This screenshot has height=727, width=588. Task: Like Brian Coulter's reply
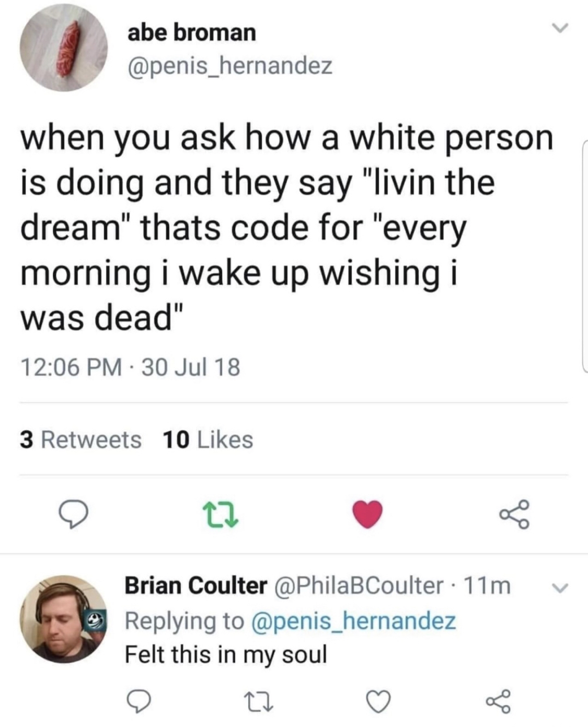378,701
